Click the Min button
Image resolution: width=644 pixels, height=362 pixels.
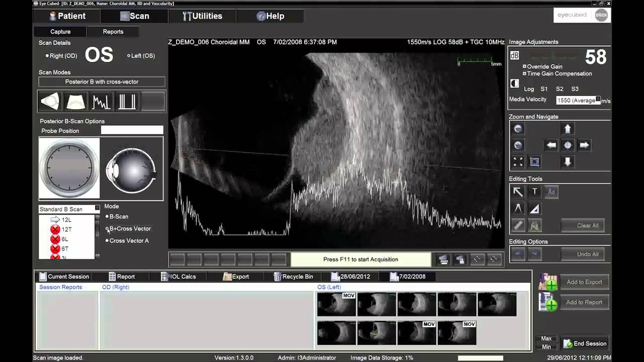[x=546, y=347]
